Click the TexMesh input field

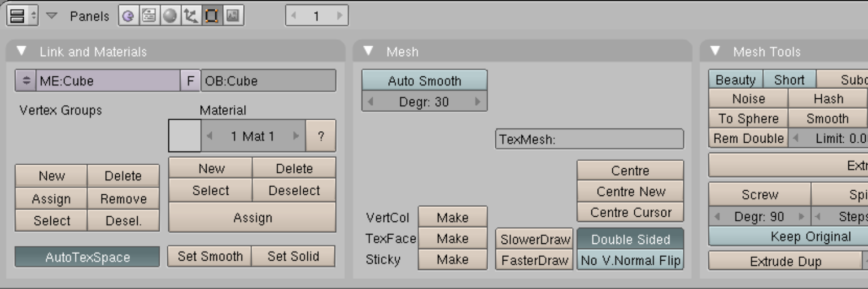pos(590,139)
